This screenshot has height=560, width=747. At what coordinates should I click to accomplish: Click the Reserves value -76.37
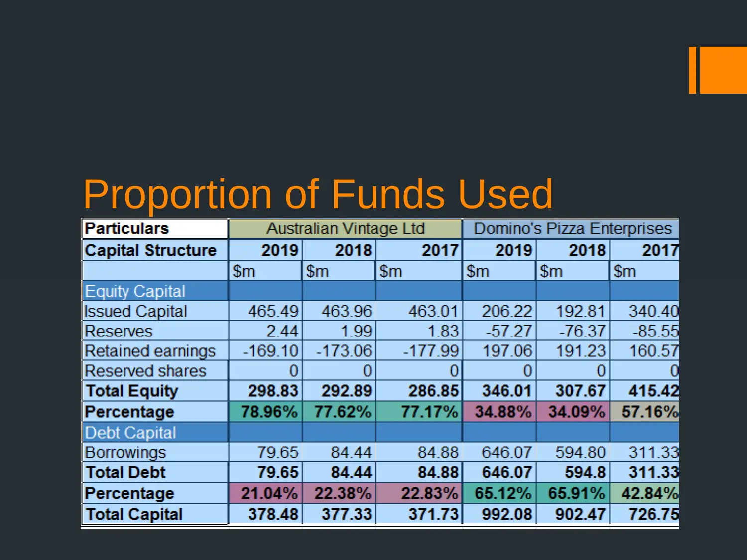(582, 331)
